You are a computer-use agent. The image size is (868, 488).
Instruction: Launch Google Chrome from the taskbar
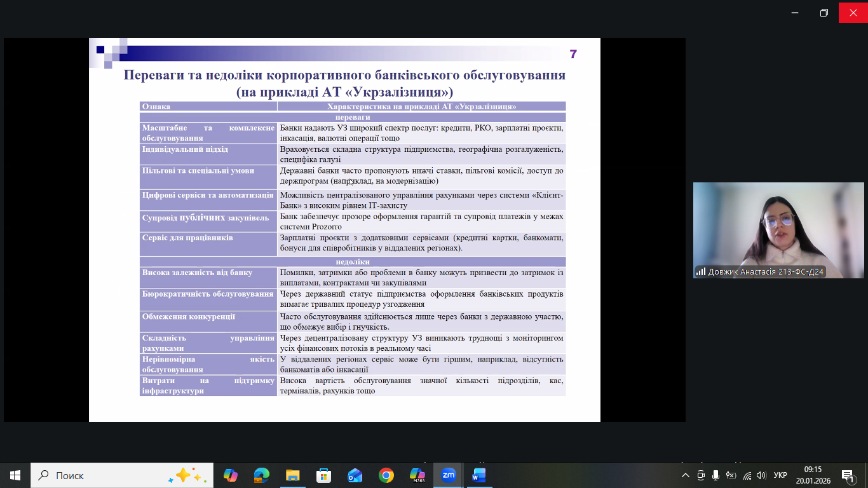point(386,475)
